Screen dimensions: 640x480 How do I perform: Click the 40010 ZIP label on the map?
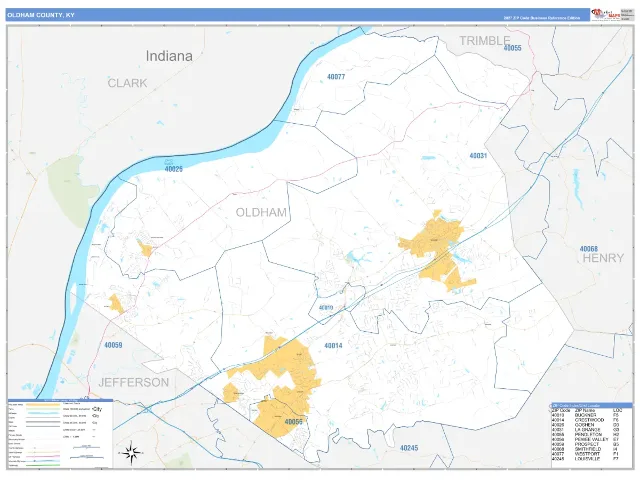[326, 308]
